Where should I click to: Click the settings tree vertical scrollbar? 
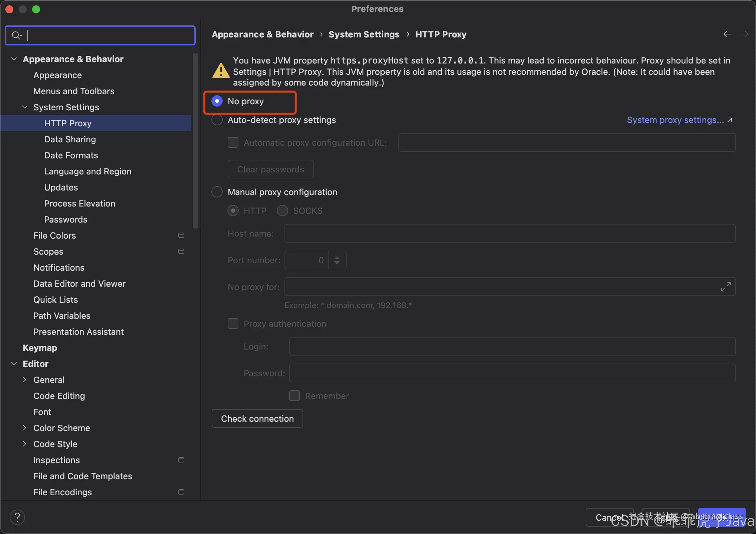click(x=196, y=140)
